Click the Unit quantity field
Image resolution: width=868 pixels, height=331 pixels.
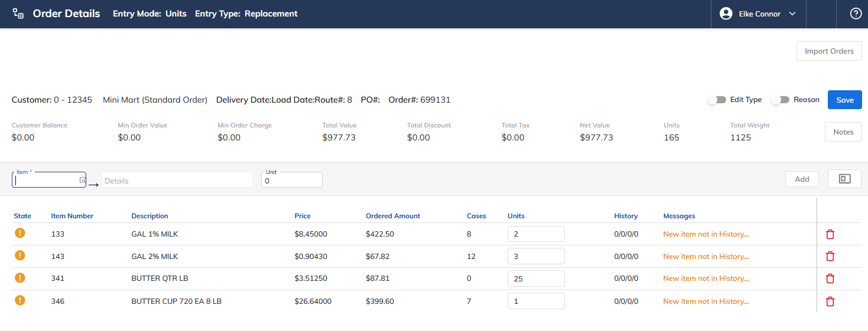click(x=292, y=180)
